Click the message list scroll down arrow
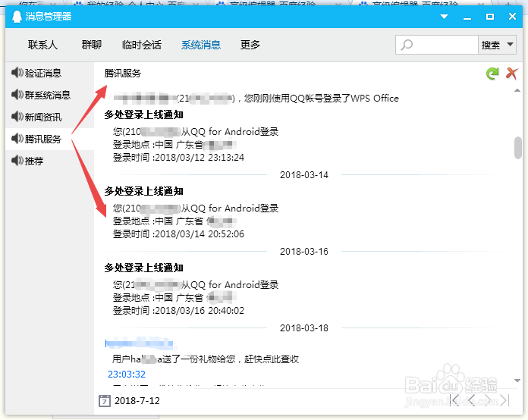 pyautogui.click(x=517, y=381)
